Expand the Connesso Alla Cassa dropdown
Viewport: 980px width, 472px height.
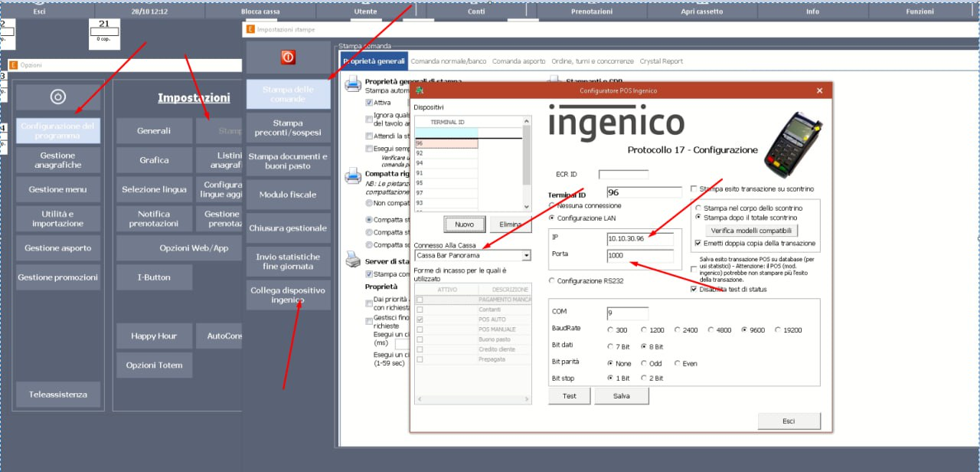pos(526,255)
